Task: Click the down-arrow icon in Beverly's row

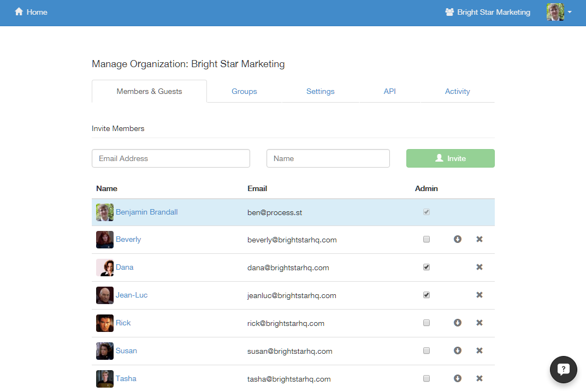Action: coord(458,239)
